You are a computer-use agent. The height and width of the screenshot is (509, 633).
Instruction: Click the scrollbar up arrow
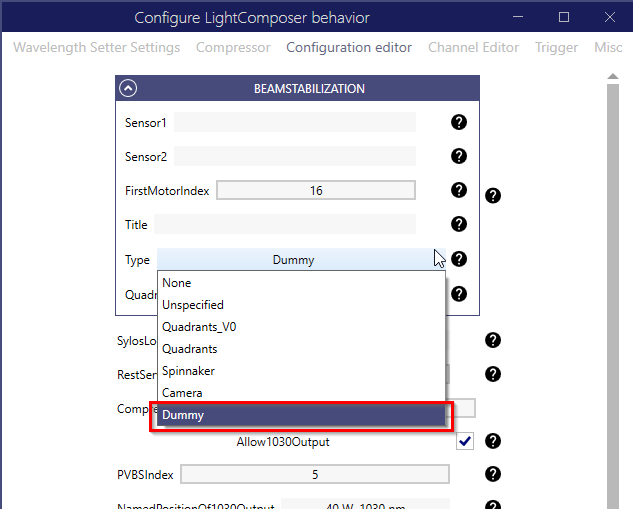[x=613, y=77]
